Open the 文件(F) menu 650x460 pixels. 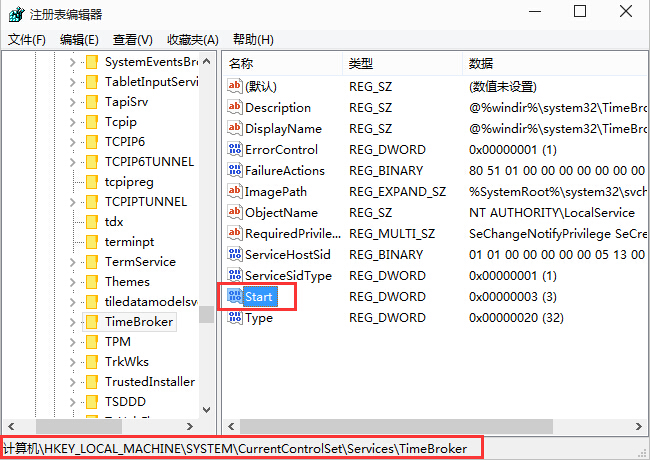coord(27,40)
